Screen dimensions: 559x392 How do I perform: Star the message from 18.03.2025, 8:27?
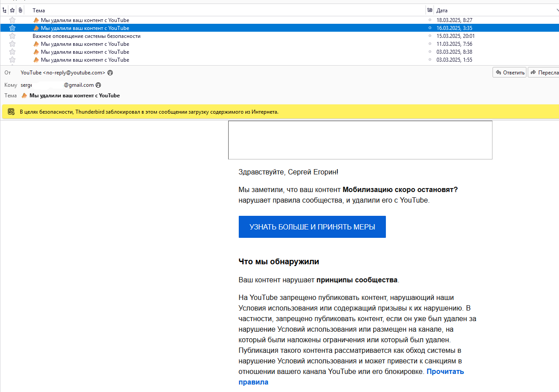(x=12, y=20)
